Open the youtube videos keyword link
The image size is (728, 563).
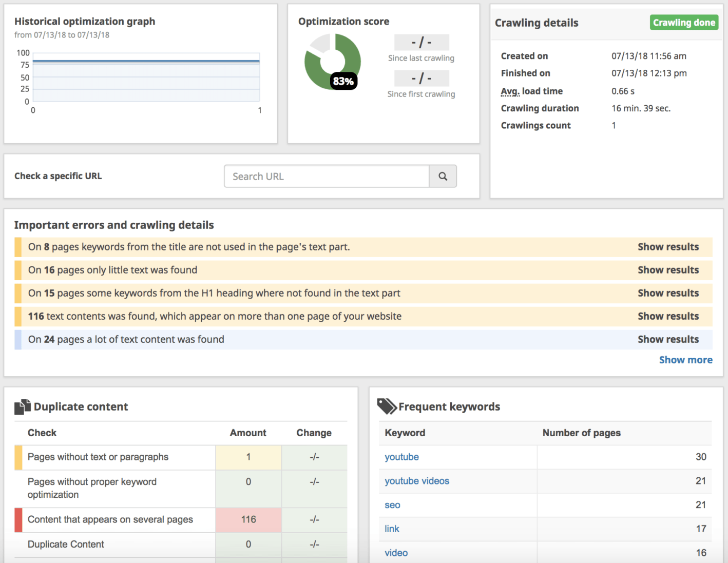point(416,481)
